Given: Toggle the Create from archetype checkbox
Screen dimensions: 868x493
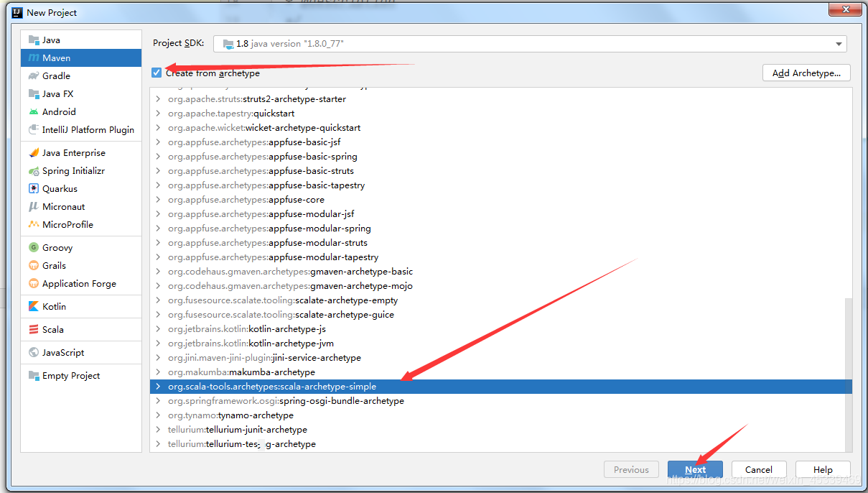Looking at the screenshot, I should coord(157,73).
